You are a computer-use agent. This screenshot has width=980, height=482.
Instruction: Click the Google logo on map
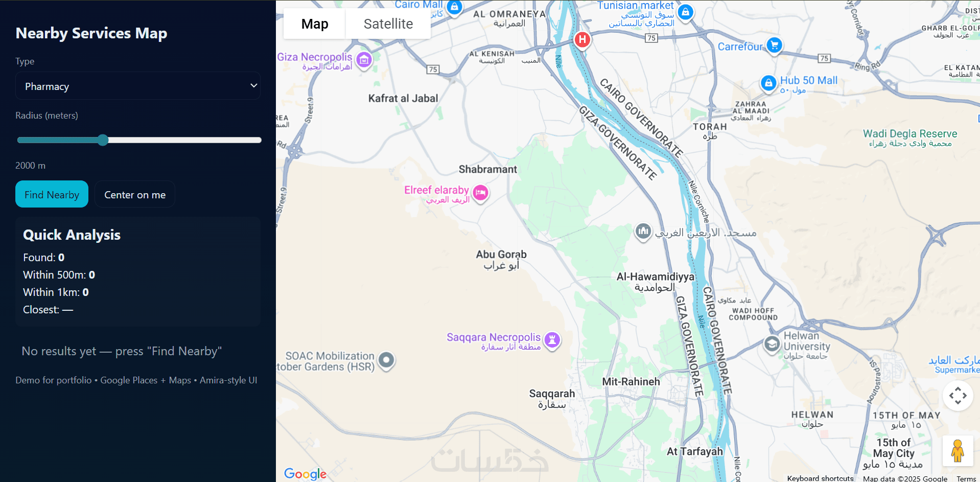pyautogui.click(x=305, y=474)
